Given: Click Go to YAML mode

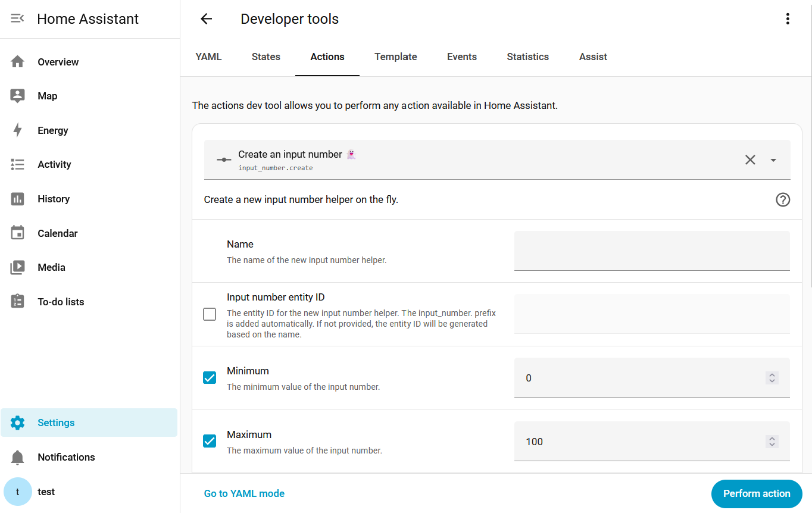Looking at the screenshot, I should [x=244, y=494].
